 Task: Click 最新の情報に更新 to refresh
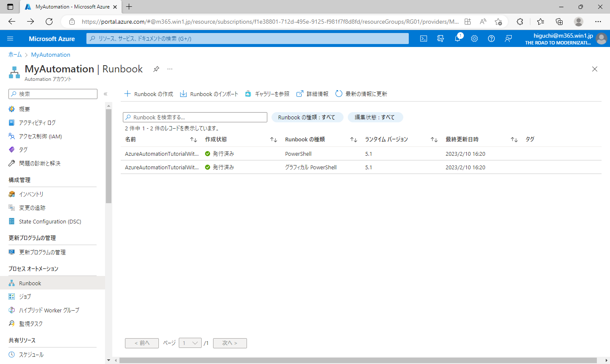361,94
